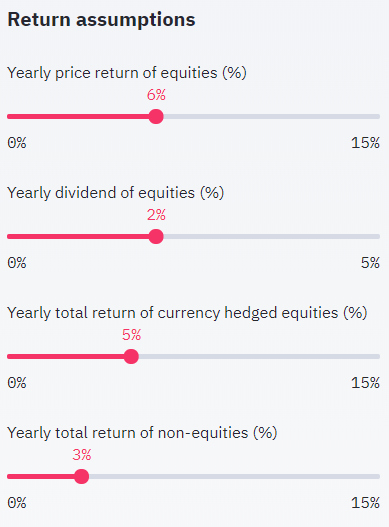389x527 pixels.
Task: Click the currency hedged equities return label
Action: point(187,313)
